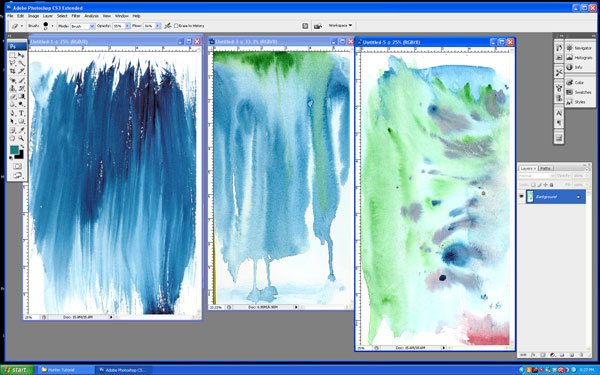The width and height of the screenshot is (600, 375).
Task: Select the Slice tool
Action: [x=21, y=71]
